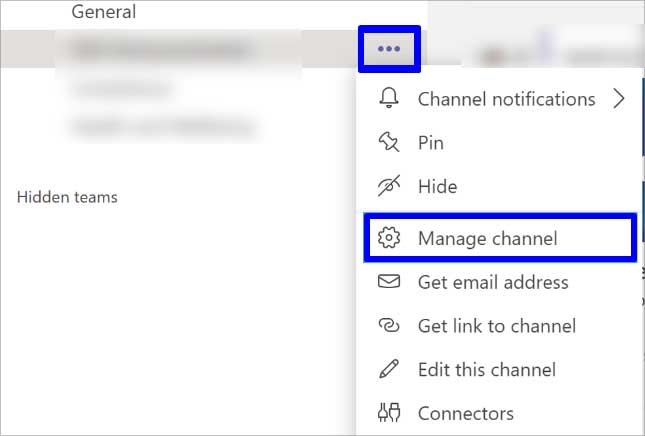Click the crossed-eye icon beside Hide

point(389,186)
